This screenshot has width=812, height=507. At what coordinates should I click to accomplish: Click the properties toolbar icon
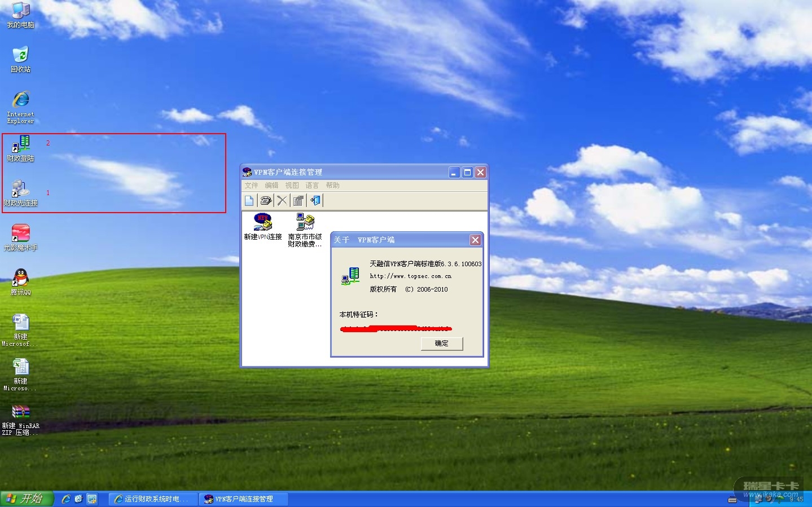pos(299,200)
